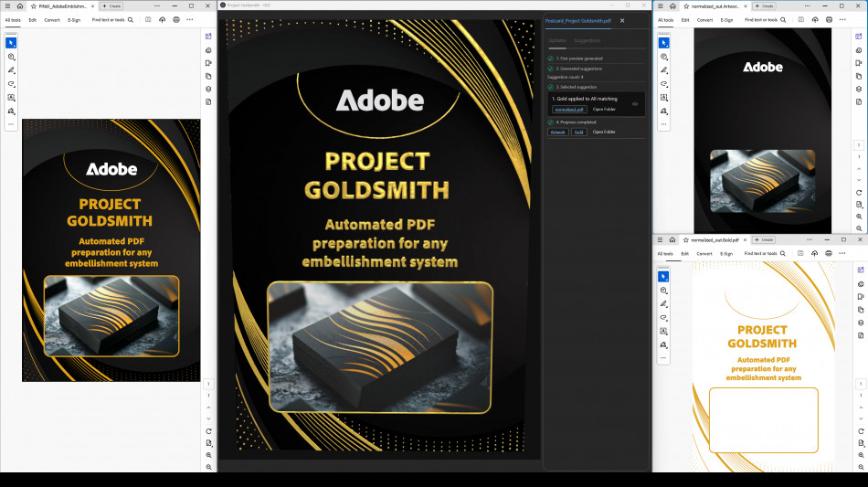Click the rotate page icon in the normalized_out.Gold.pdf window
Image resolution: width=868 pixels, height=487 pixels.
(x=860, y=428)
